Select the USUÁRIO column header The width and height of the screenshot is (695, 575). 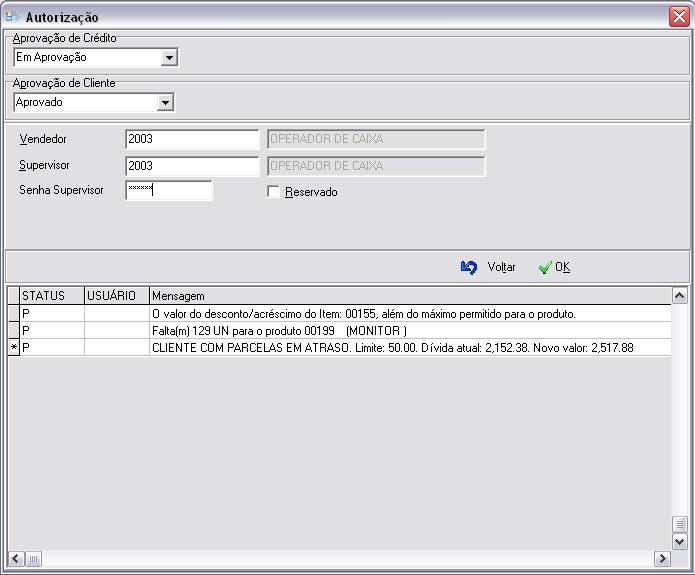tap(116, 296)
